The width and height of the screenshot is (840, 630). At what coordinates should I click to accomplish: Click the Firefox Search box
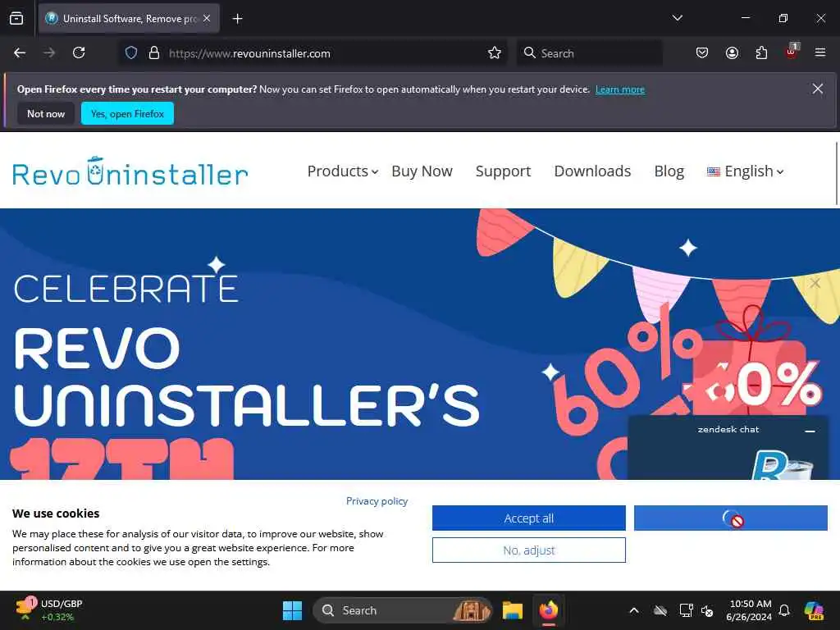click(x=589, y=53)
